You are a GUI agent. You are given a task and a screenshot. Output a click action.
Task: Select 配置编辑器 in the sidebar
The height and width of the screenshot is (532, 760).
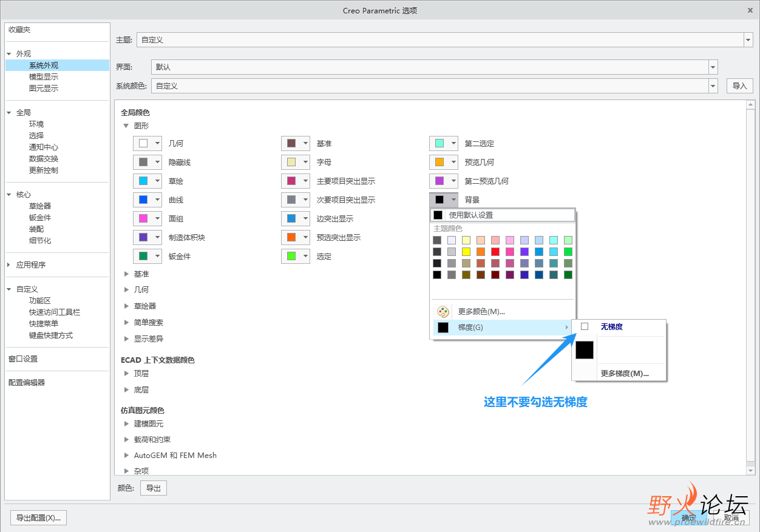(x=27, y=383)
